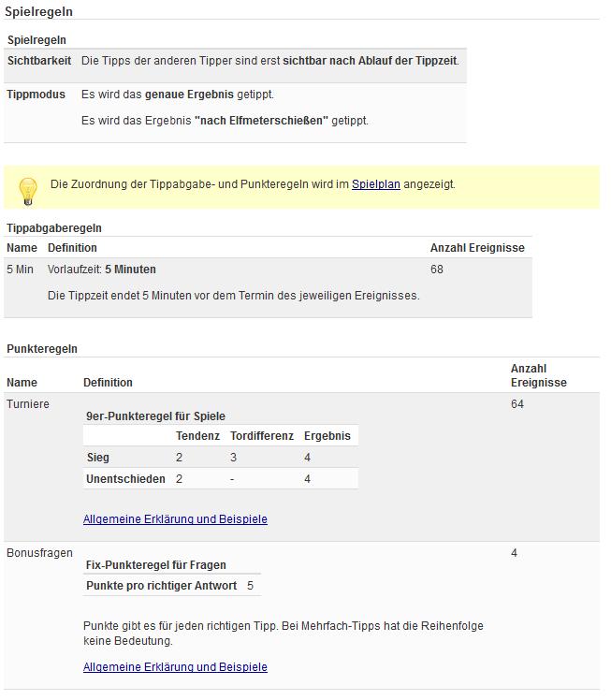
Task: Click the Bonusfragen rule name
Action: tap(39, 553)
